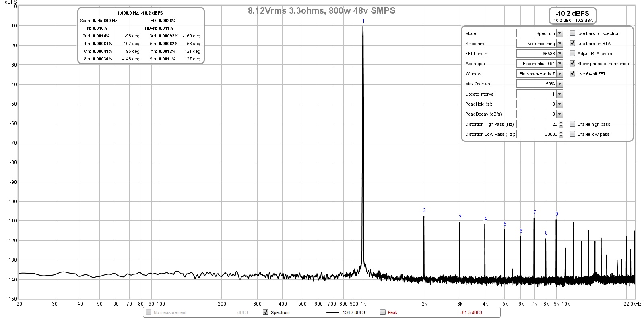
Task: Click the fundamental peak marker labeled 1
Action: click(363, 21)
